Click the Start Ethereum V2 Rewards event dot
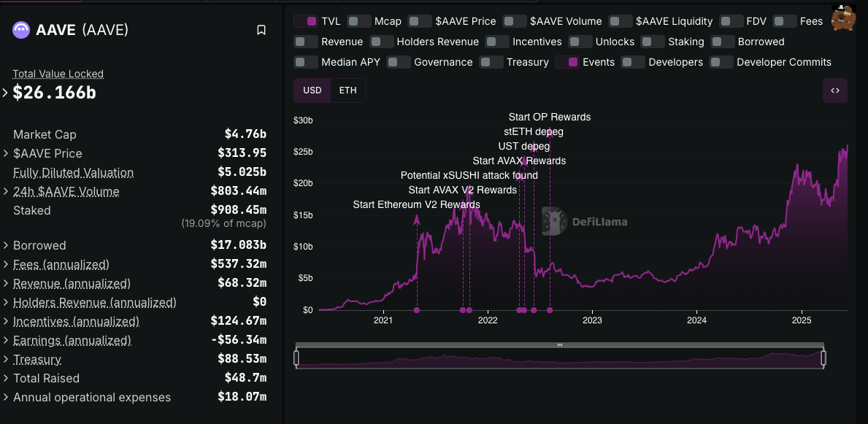Image resolution: width=868 pixels, height=424 pixels. pyautogui.click(x=417, y=310)
